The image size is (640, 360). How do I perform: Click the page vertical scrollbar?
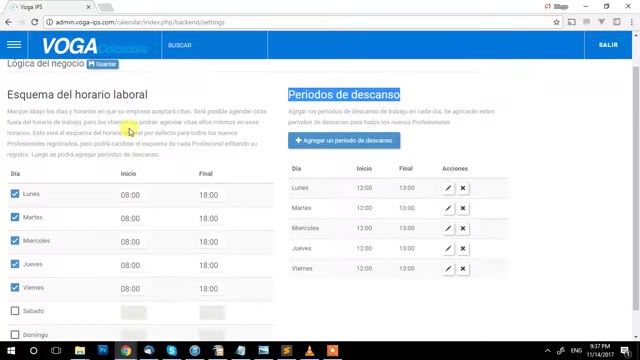tap(636, 188)
